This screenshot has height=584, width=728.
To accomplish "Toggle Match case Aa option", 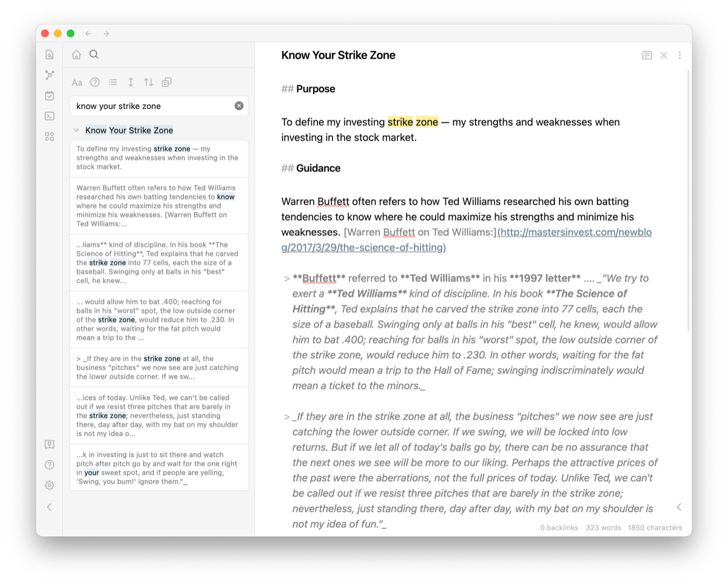I will 77,82.
